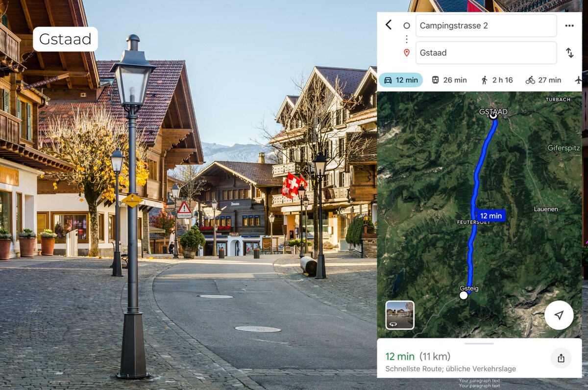Click the red destination pin icon

[x=406, y=52]
